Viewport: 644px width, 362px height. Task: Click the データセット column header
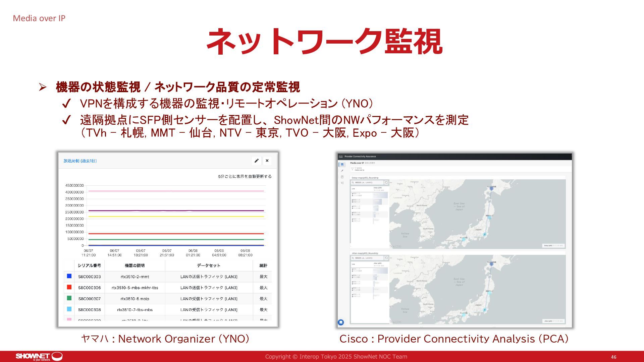(x=209, y=265)
